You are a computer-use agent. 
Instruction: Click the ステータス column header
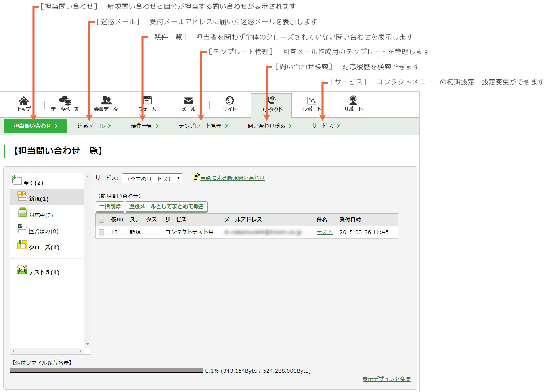click(145, 220)
